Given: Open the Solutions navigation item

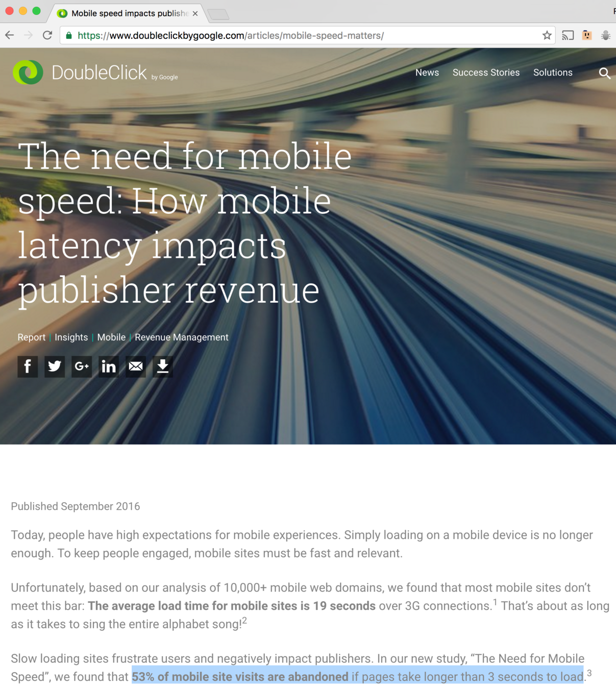Looking at the screenshot, I should coord(553,72).
